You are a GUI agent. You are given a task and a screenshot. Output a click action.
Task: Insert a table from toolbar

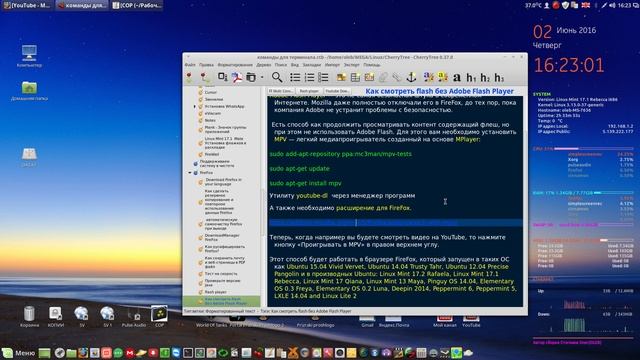coord(355,77)
